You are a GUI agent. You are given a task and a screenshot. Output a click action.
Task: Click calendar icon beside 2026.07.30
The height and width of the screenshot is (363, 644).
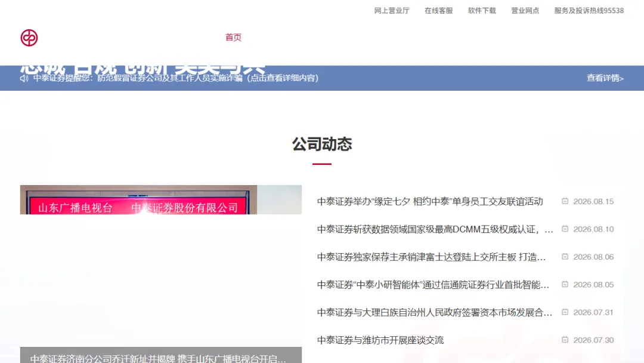(565, 340)
